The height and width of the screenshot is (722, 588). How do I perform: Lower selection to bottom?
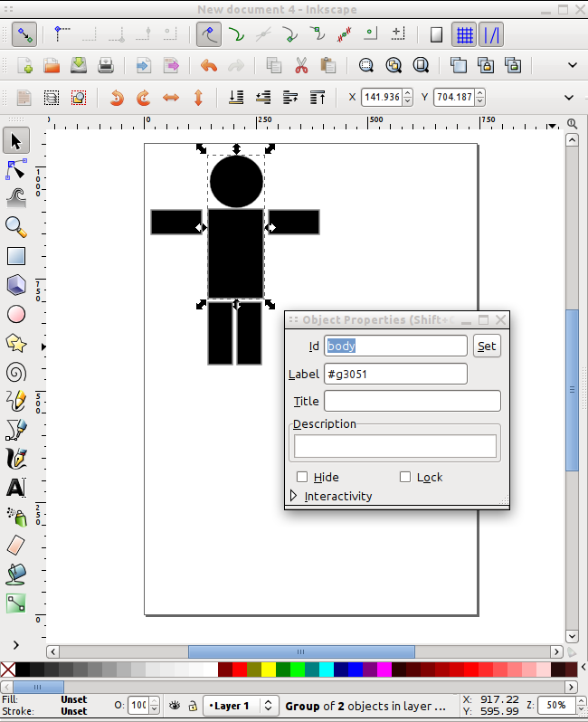coord(236,98)
